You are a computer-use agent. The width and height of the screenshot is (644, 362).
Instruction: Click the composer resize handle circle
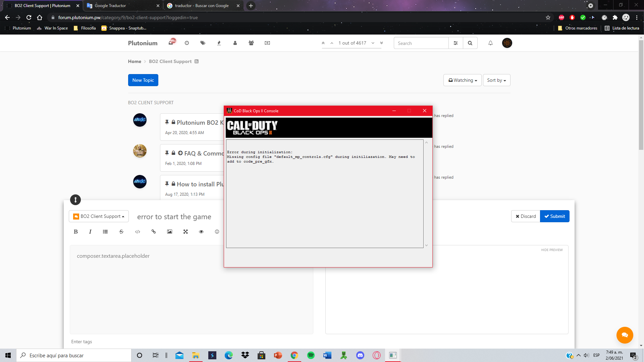75,200
